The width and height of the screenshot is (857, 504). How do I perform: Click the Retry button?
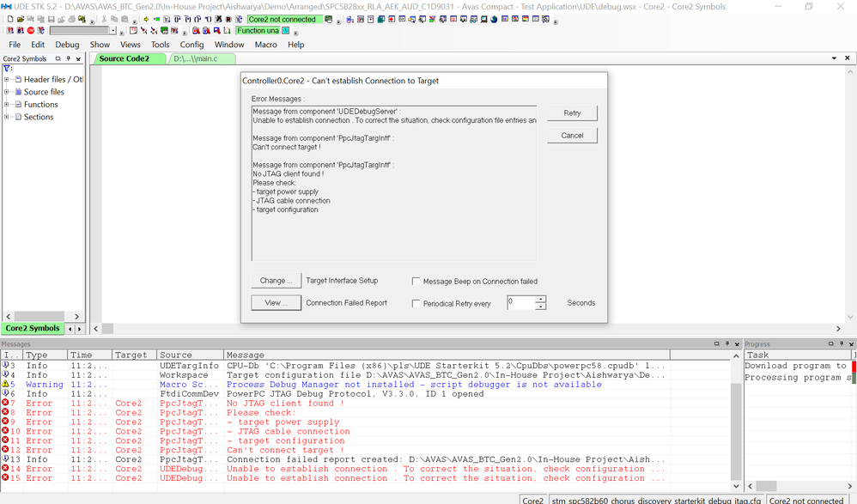click(x=572, y=113)
